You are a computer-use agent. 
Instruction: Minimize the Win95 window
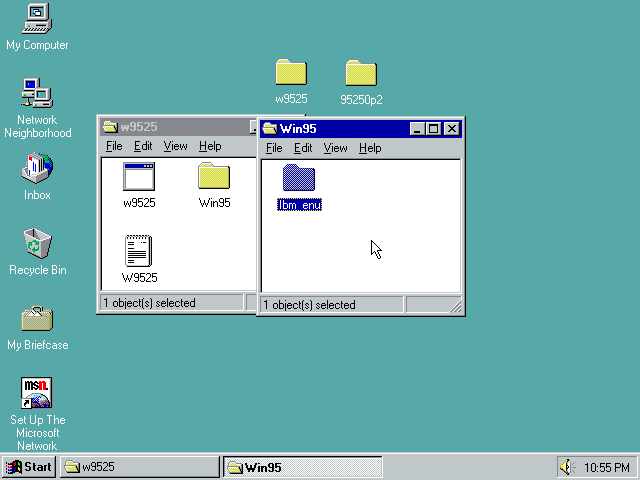pos(417,129)
